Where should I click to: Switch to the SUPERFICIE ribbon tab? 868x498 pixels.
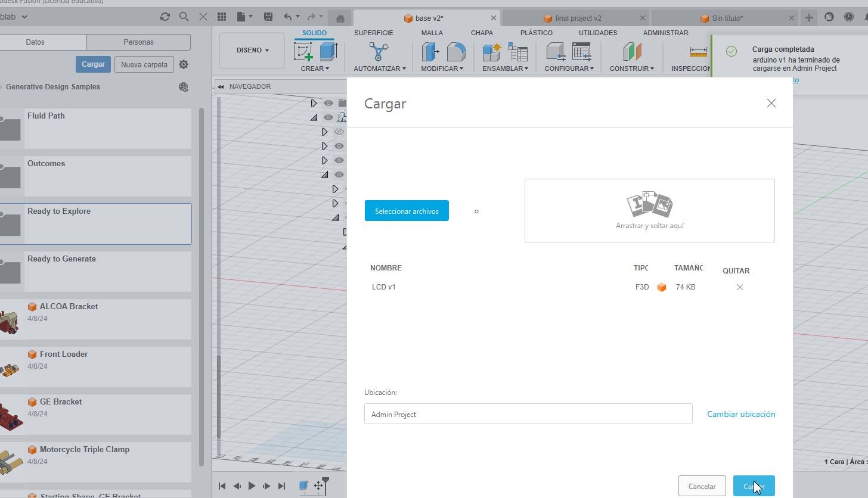coord(373,33)
